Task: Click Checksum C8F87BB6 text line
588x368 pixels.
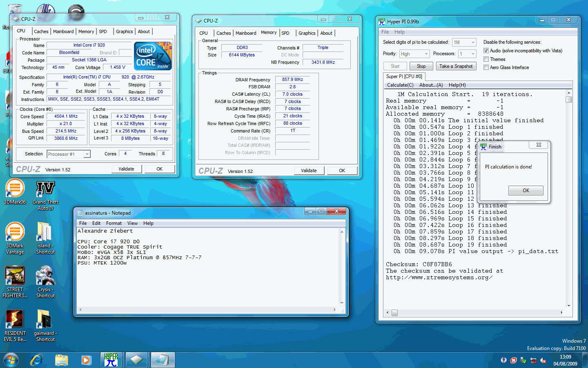Action: point(419,265)
